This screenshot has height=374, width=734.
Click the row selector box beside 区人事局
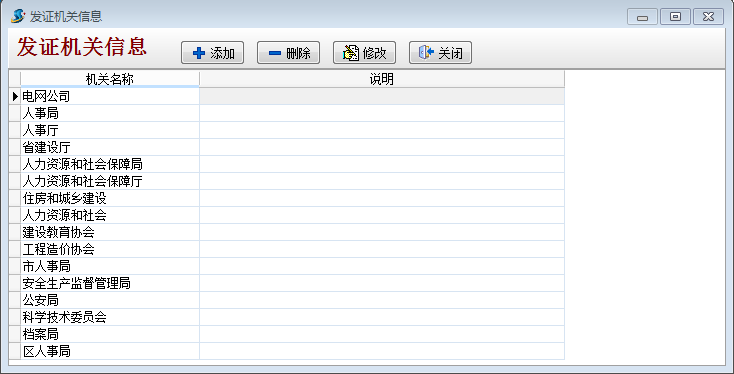pos(15,351)
